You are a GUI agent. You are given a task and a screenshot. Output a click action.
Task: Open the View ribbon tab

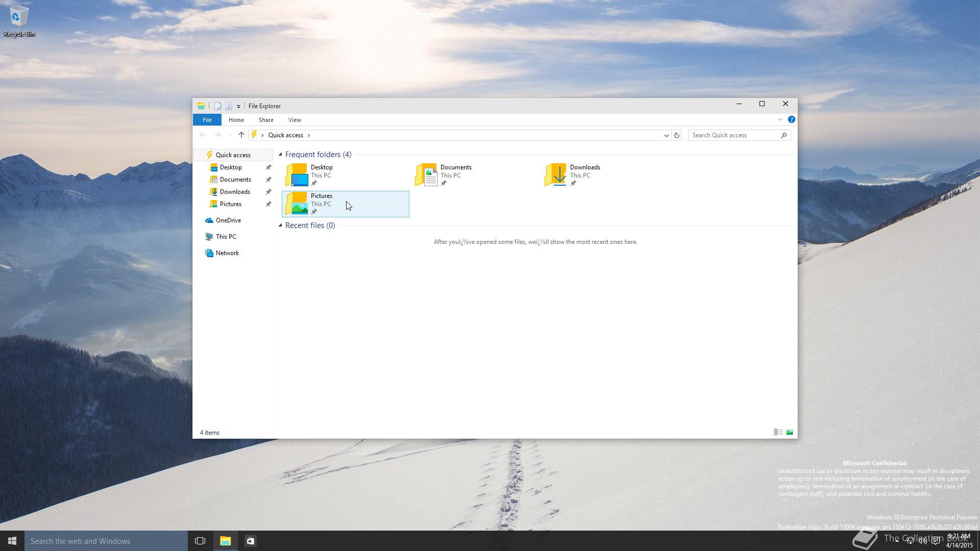point(295,120)
